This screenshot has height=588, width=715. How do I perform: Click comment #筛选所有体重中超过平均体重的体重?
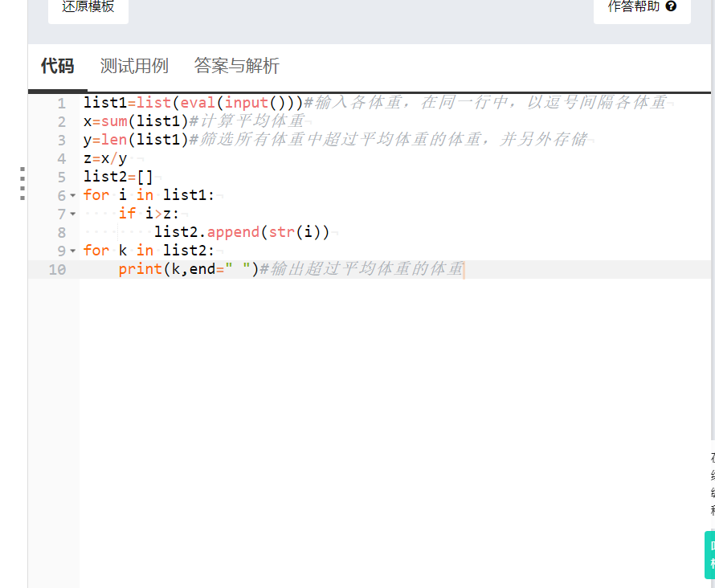tap(388, 140)
